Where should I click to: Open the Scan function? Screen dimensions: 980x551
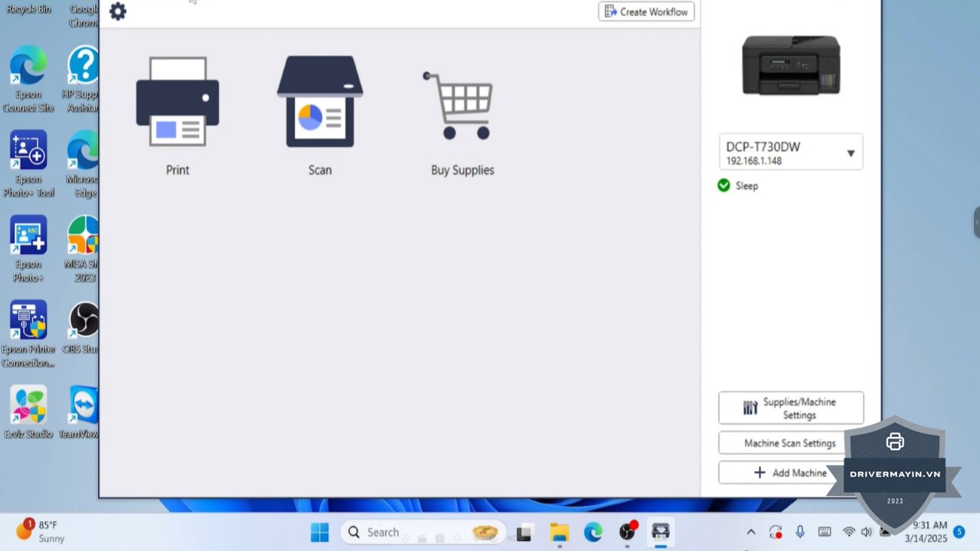(320, 115)
